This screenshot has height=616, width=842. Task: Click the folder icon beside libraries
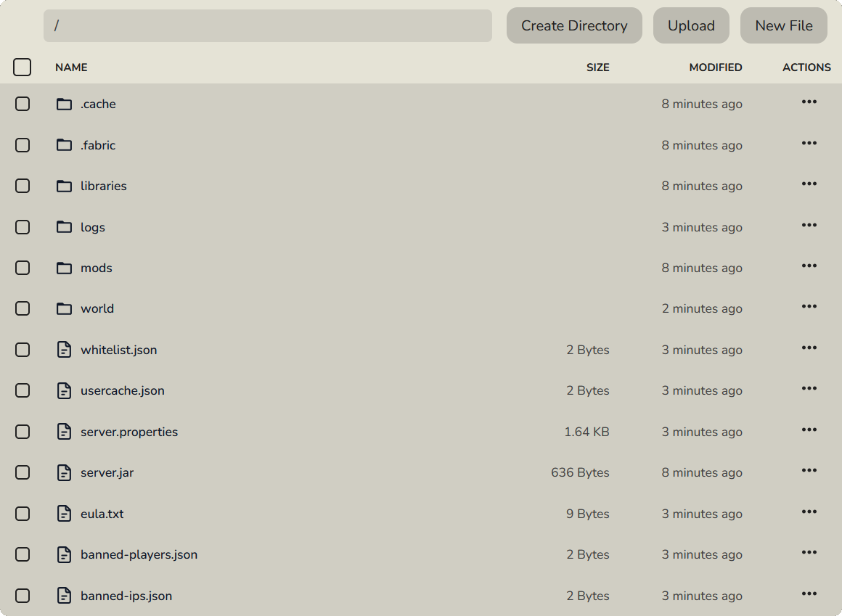tap(65, 186)
